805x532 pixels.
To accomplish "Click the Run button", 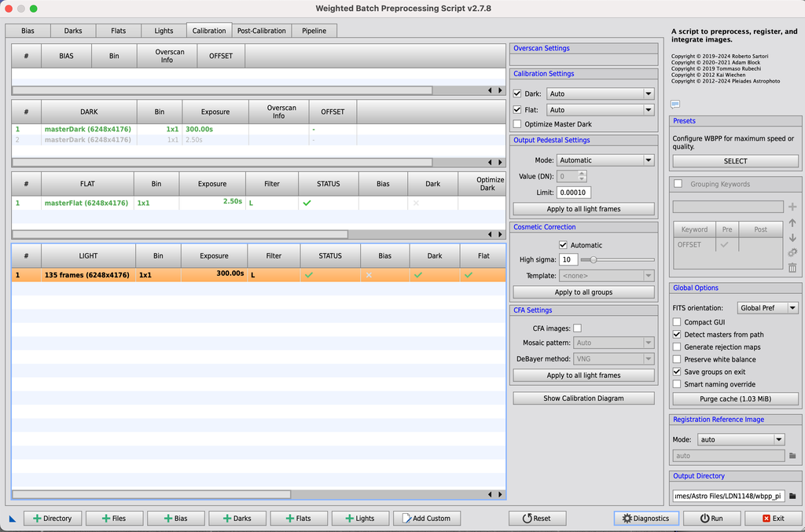I will click(711, 518).
